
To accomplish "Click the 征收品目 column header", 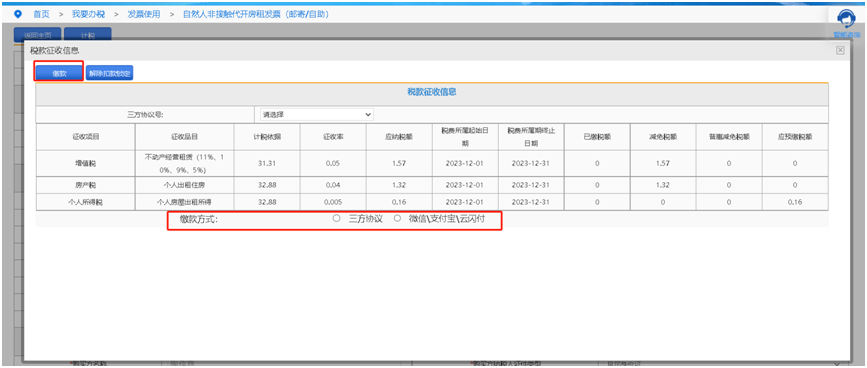I will click(x=184, y=136).
